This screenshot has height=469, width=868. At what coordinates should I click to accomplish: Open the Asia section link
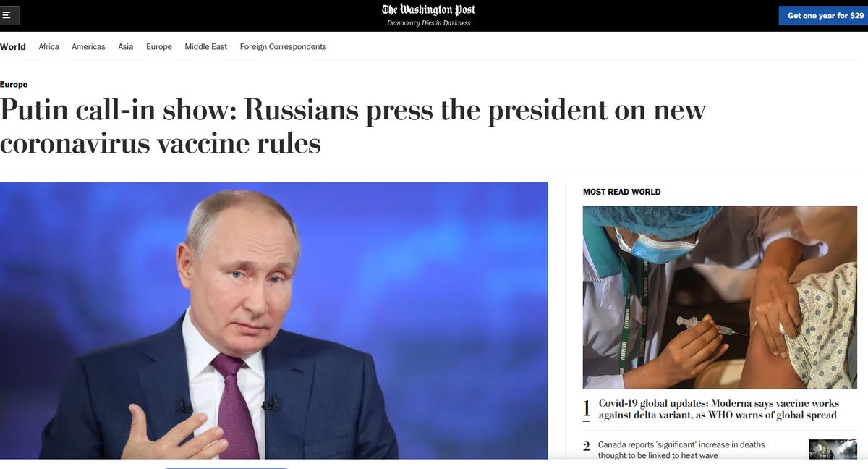click(x=126, y=47)
